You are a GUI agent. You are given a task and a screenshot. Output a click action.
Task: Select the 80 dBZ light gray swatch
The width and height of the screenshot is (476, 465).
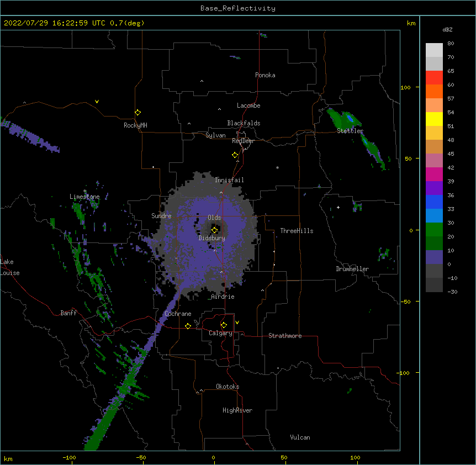tap(434, 50)
